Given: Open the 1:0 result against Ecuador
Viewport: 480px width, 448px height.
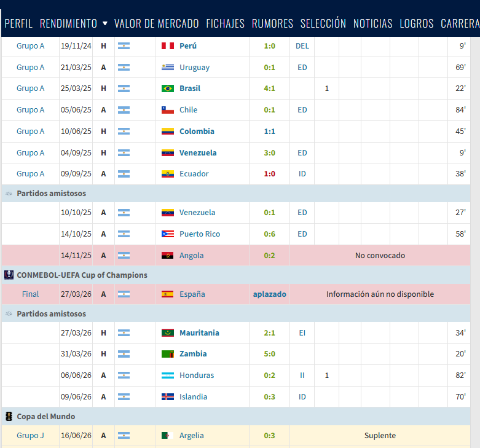Looking at the screenshot, I should [x=269, y=174].
